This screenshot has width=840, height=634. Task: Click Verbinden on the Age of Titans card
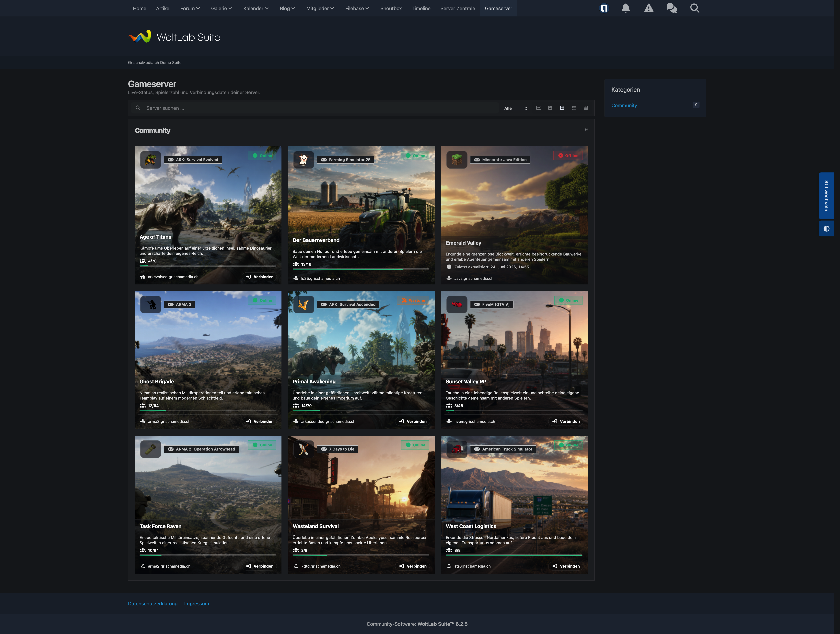[260, 277]
